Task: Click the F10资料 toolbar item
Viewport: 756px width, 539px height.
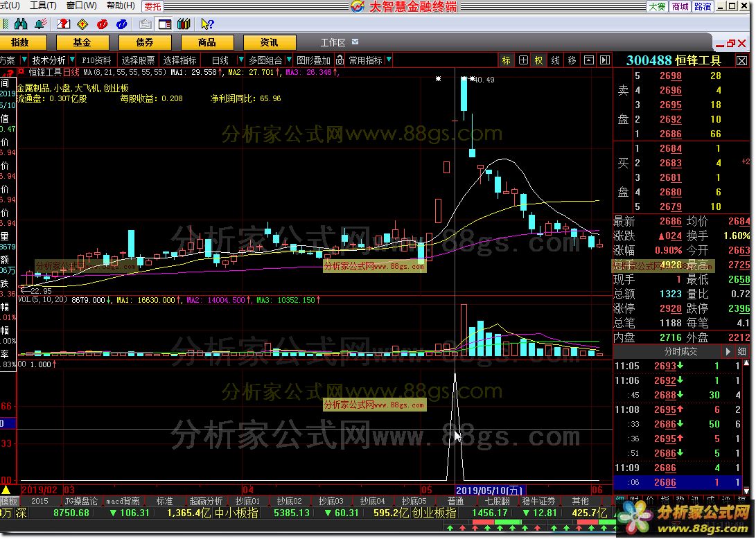Action: 96,60
